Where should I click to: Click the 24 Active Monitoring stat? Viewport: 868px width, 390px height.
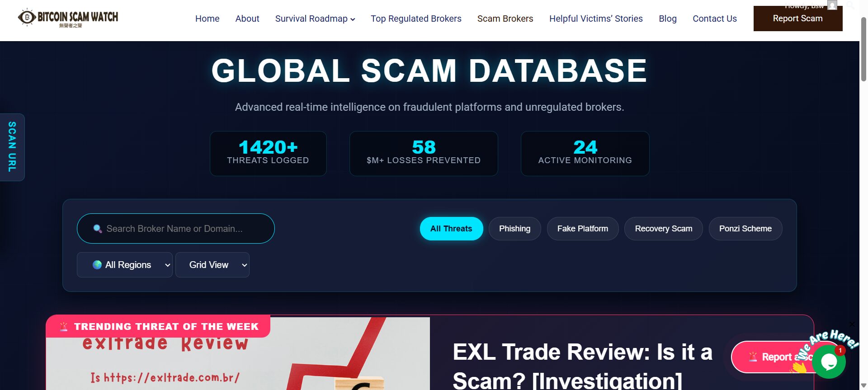pyautogui.click(x=585, y=154)
